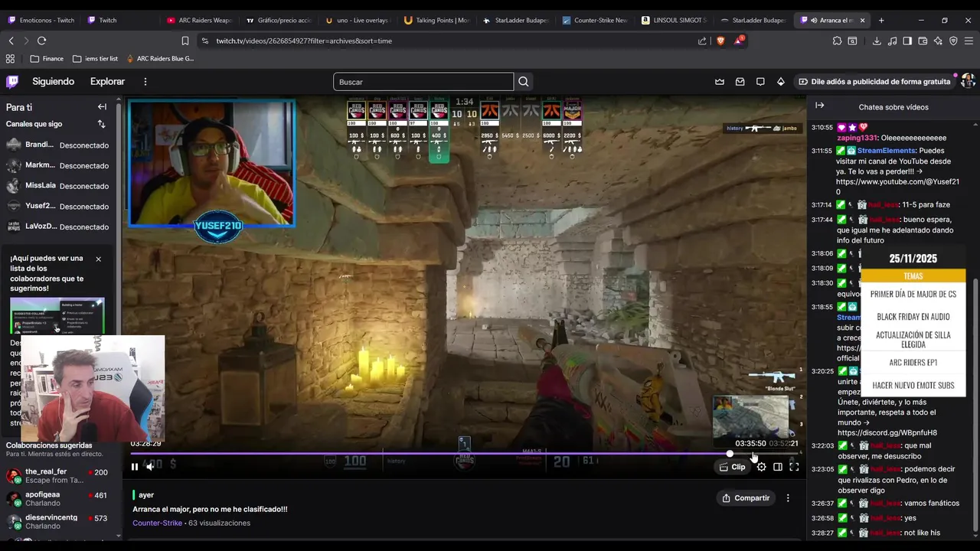980x551 pixels.
Task: Click the video seek bar handle
Action: (x=730, y=454)
